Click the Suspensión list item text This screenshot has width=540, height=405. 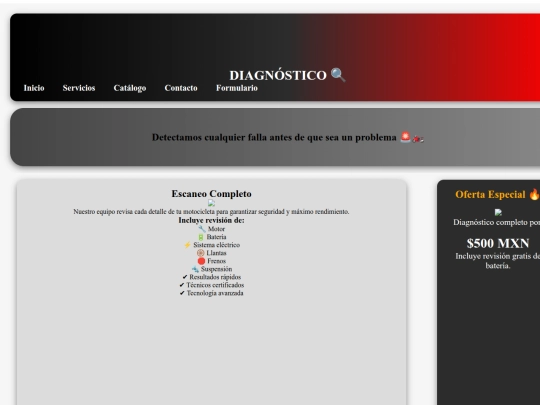pyautogui.click(x=216, y=269)
